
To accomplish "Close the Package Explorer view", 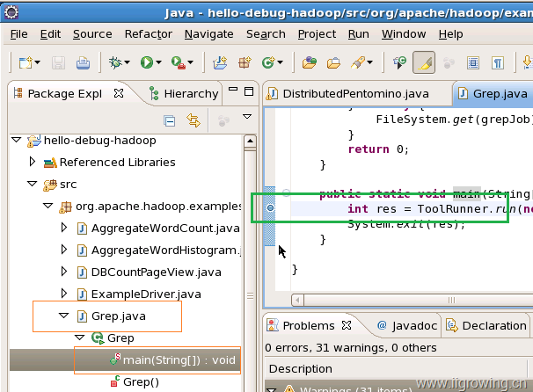I will (119, 93).
